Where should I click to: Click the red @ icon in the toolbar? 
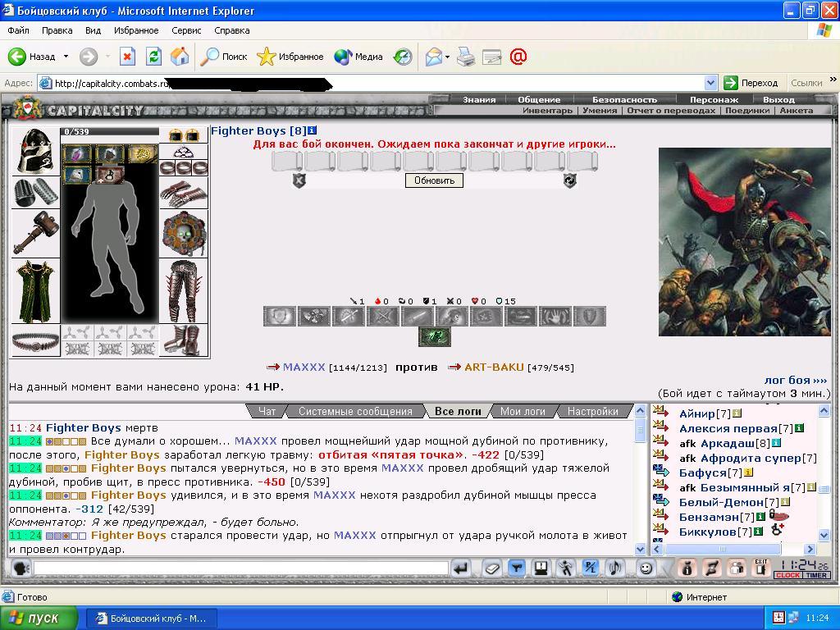tap(518, 57)
